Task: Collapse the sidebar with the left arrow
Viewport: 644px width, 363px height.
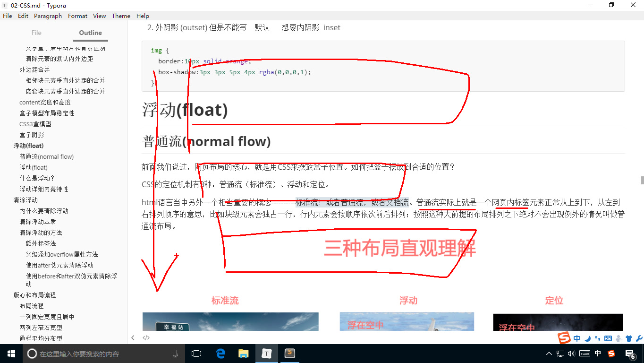Action: (x=133, y=337)
